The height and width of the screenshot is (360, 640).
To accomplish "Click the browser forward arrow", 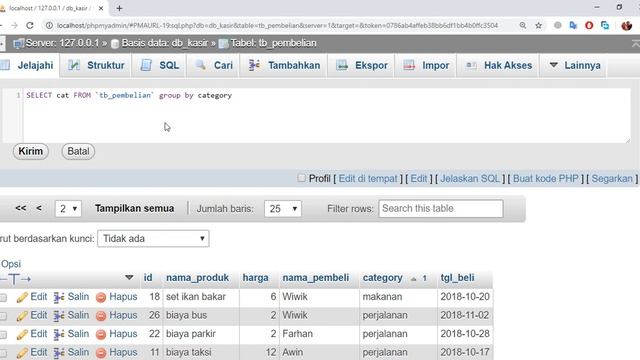I will 14,25.
